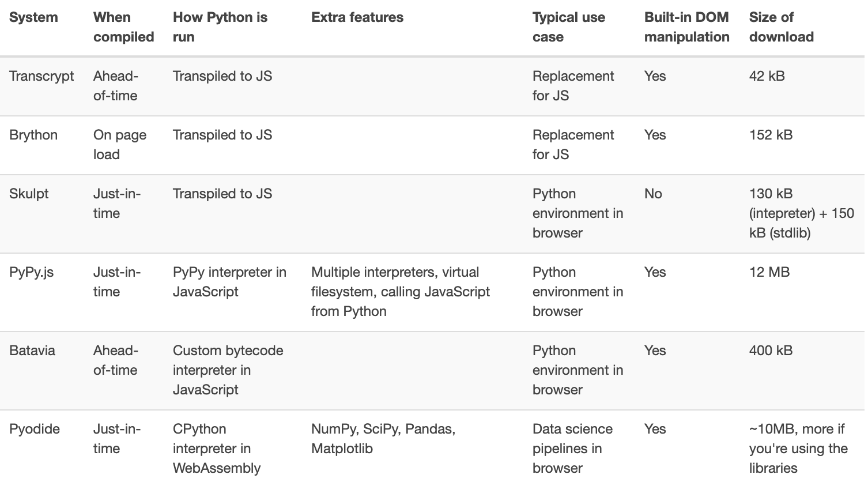The width and height of the screenshot is (868, 497).
Task: Click the How Python is run header
Action: [220, 27]
